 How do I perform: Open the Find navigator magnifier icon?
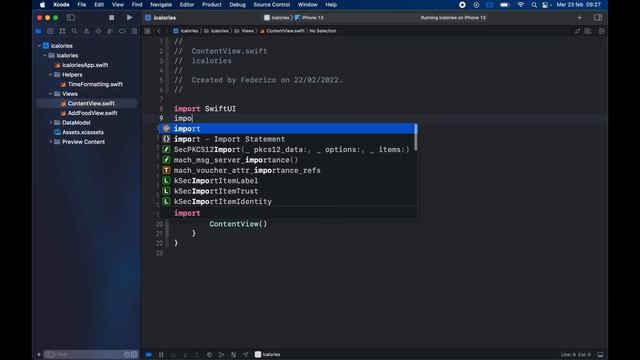[x=74, y=31]
